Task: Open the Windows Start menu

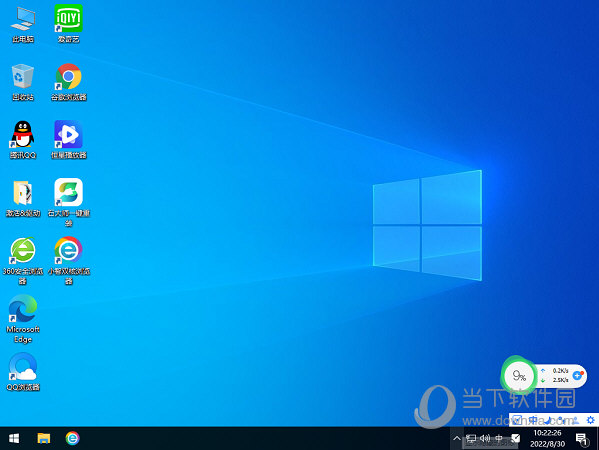Action: pos(14,438)
